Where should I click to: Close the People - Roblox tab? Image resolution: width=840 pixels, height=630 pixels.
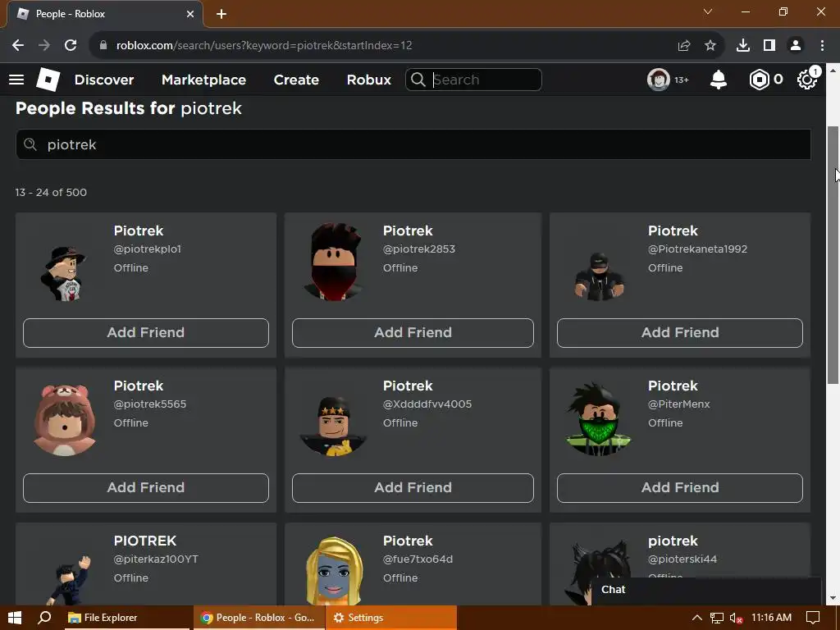pyautogui.click(x=190, y=14)
